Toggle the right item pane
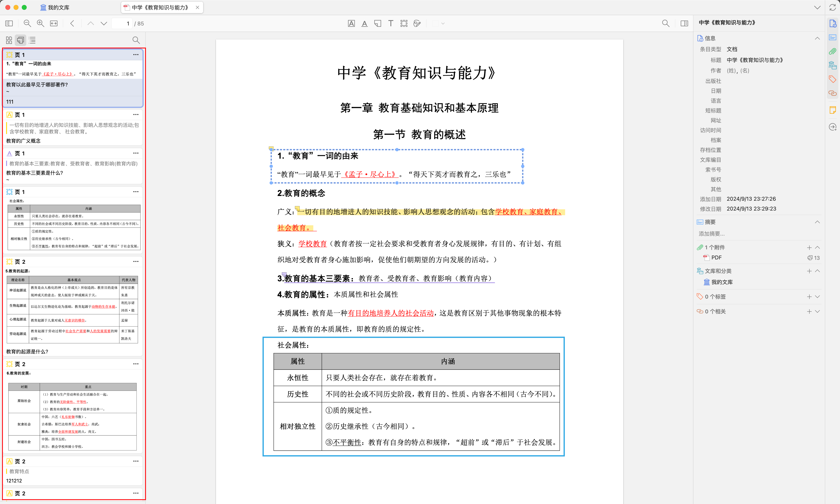Image resolution: width=840 pixels, height=504 pixels. (x=684, y=23)
